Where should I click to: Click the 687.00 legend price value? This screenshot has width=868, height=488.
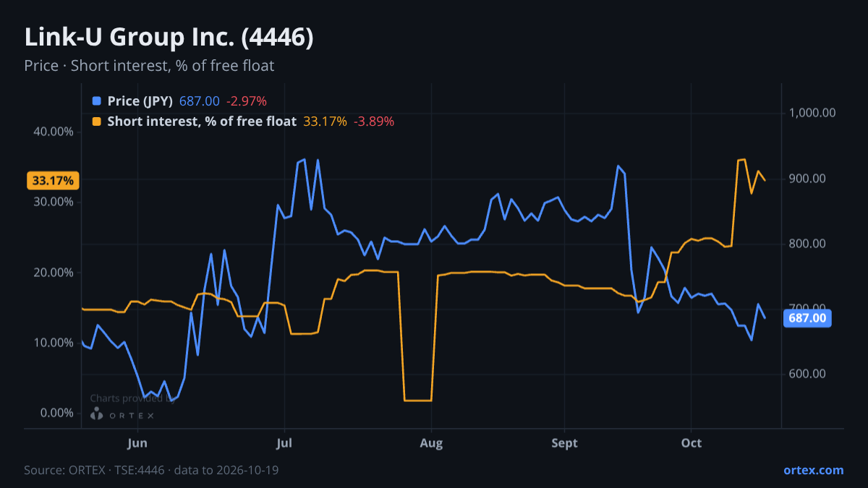pyautogui.click(x=200, y=101)
